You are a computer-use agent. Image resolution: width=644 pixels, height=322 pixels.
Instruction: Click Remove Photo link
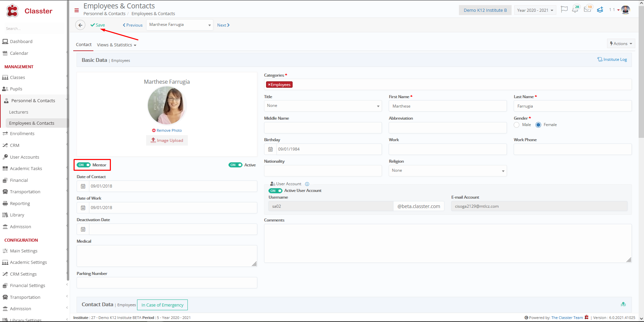[x=167, y=130]
